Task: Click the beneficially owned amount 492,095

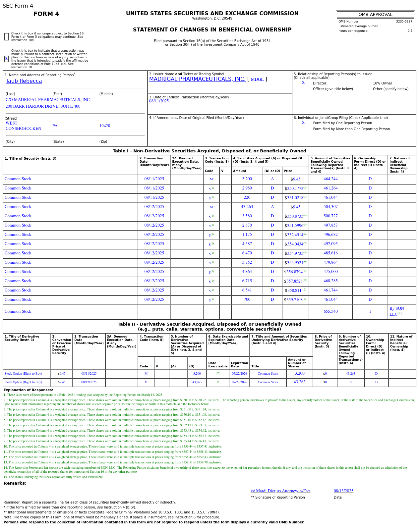Action: [330, 244]
